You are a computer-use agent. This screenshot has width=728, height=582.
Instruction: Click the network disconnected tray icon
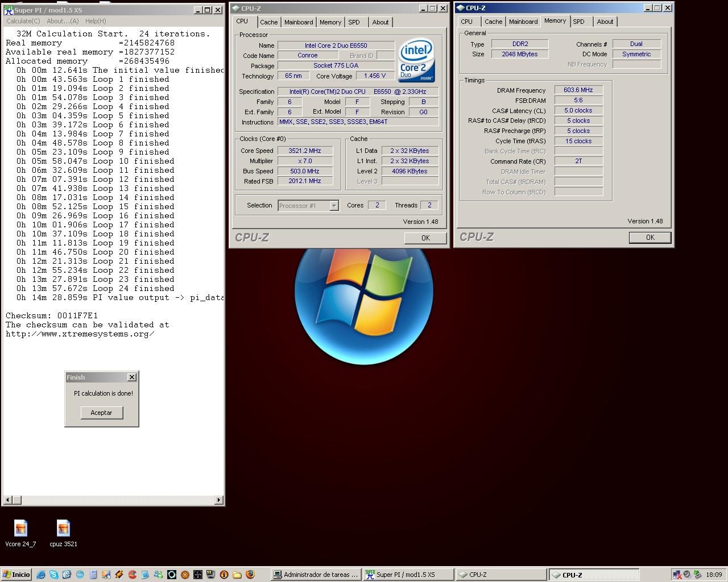tap(677, 575)
